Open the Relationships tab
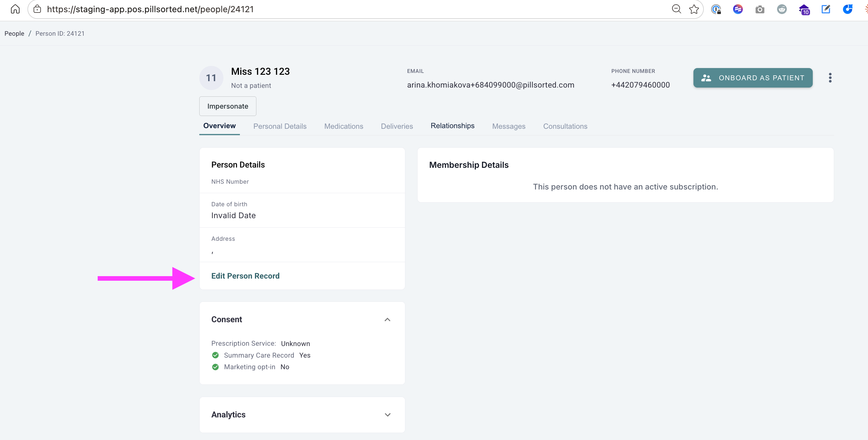This screenshot has width=868, height=440. 452,126
